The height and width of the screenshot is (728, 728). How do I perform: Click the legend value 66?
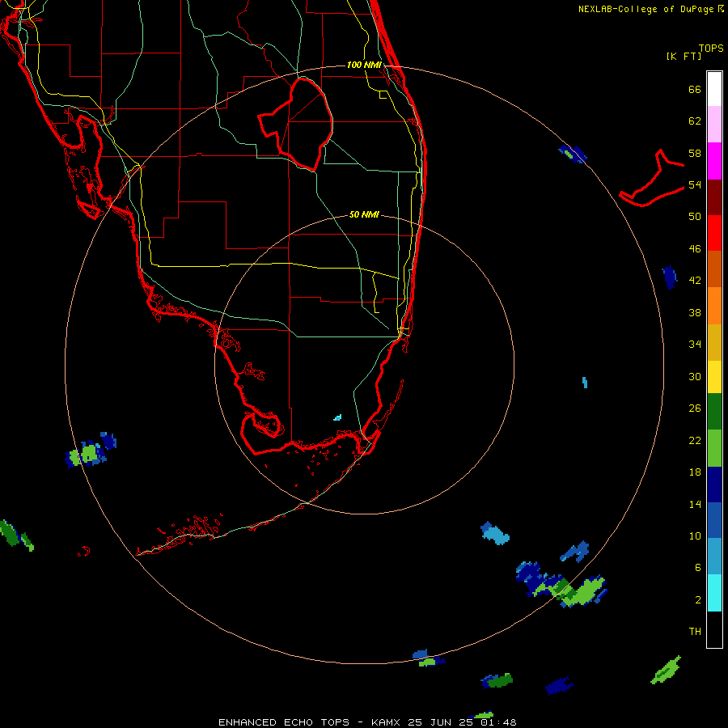pyautogui.click(x=695, y=89)
